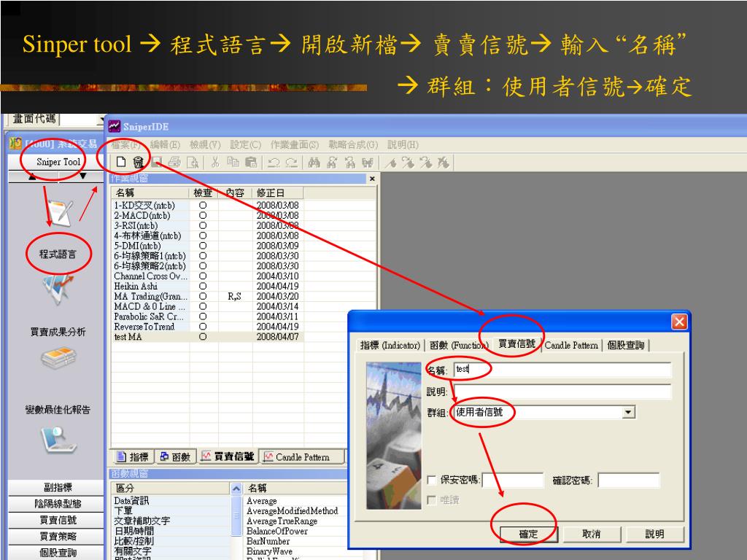Click into the 名稱 input field
Screen dimensions: 747x560
(562, 370)
